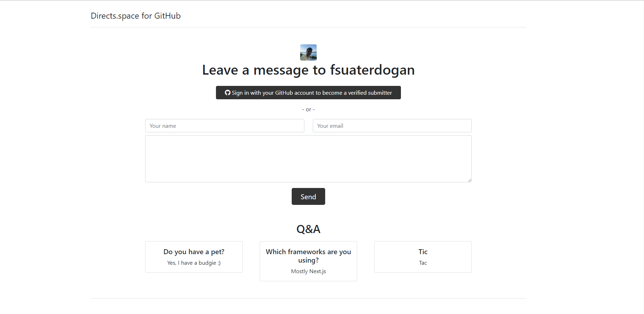Click the 'Mostly Next.js' answer text
This screenshot has height=314, width=644.
[308, 271]
